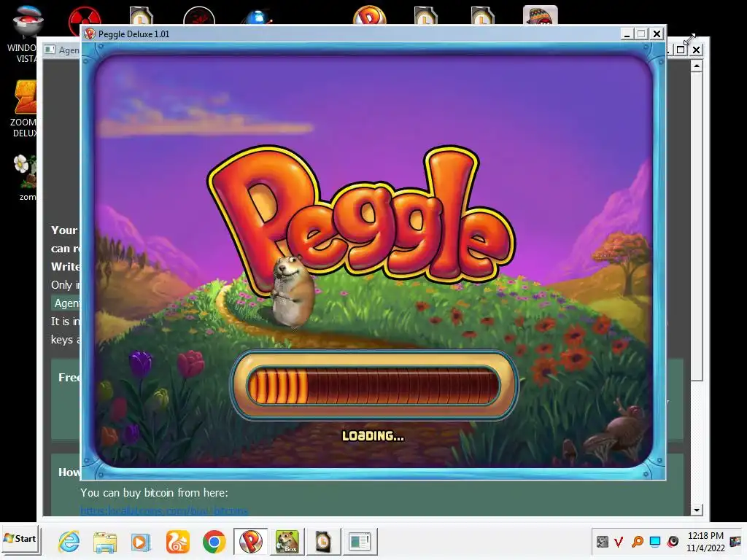Maximize the background Agent window

pyautogui.click(x=681, y=50)
